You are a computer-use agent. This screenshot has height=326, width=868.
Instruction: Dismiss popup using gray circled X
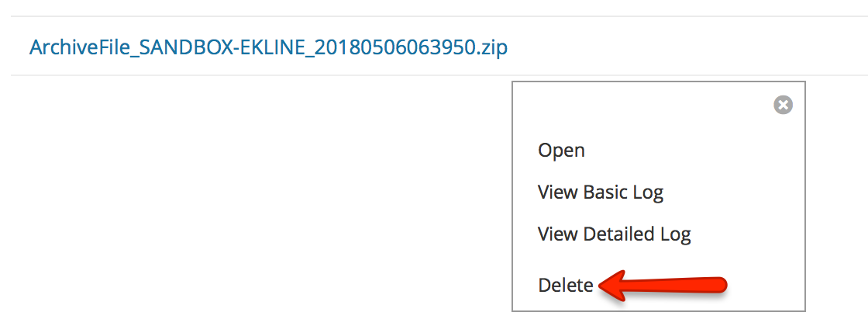pos(783,105)
